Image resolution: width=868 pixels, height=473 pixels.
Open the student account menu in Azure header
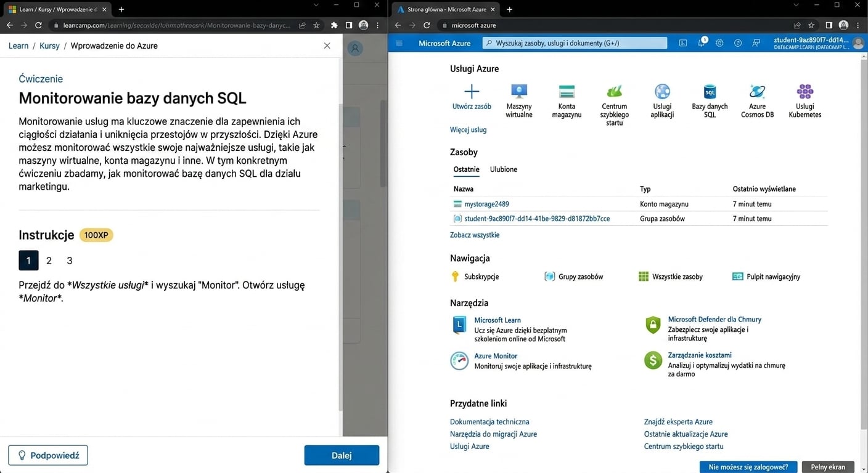click(x=819, y=43)
